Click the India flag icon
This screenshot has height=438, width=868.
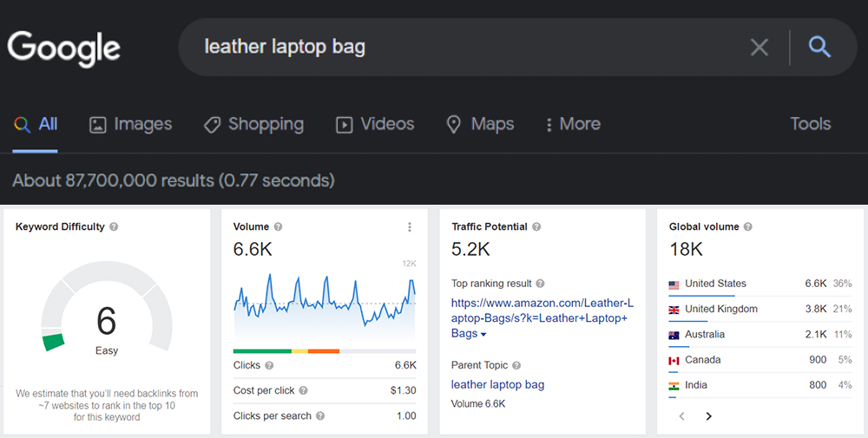click(674, 387)
